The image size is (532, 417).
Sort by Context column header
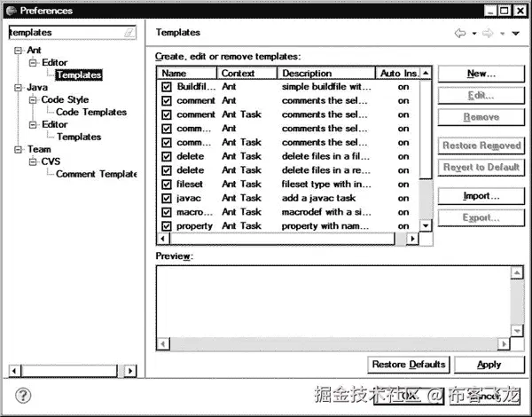(247, 74)
